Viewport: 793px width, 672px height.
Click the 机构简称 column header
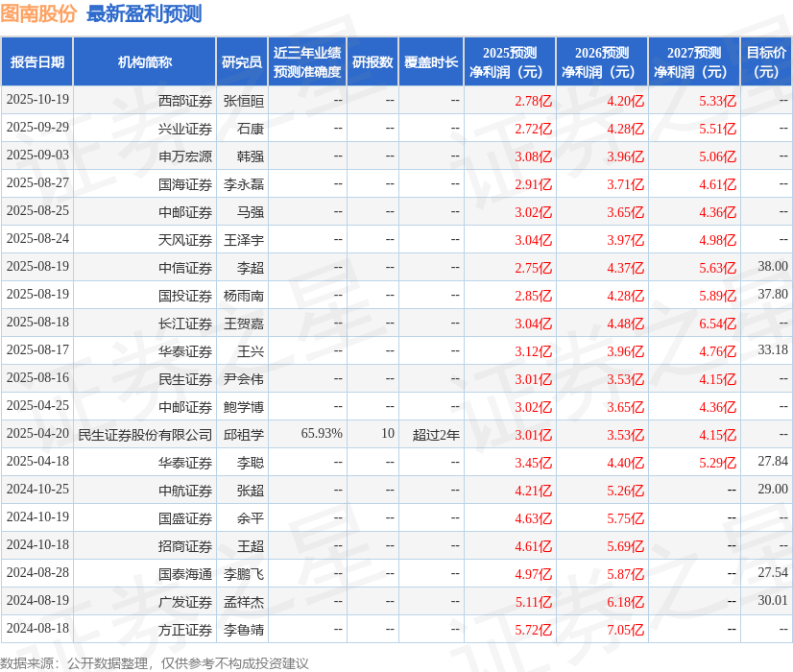(x=145, y=60)
